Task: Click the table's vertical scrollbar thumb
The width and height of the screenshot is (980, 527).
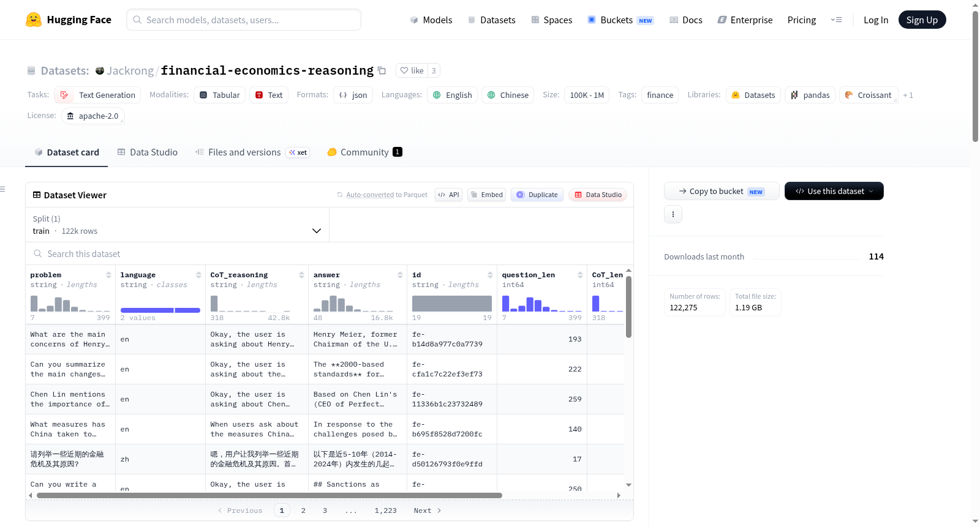Action: tap(628, 306)
